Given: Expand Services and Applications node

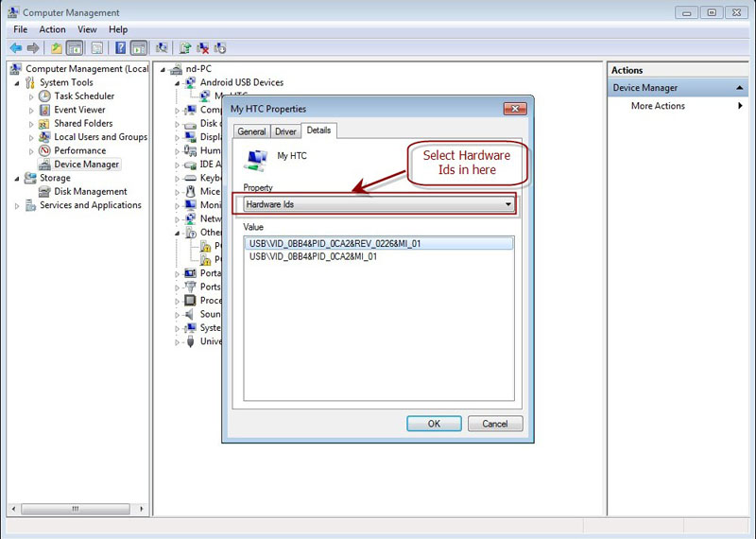Looking at the screenshot, I should point(17,206).
